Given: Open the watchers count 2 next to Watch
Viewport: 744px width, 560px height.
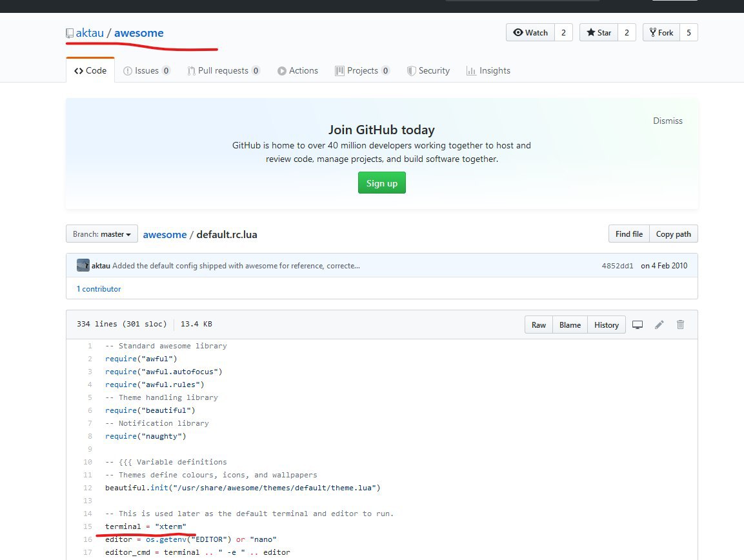Looking at the screenshot, I should (x=564, y=32).
